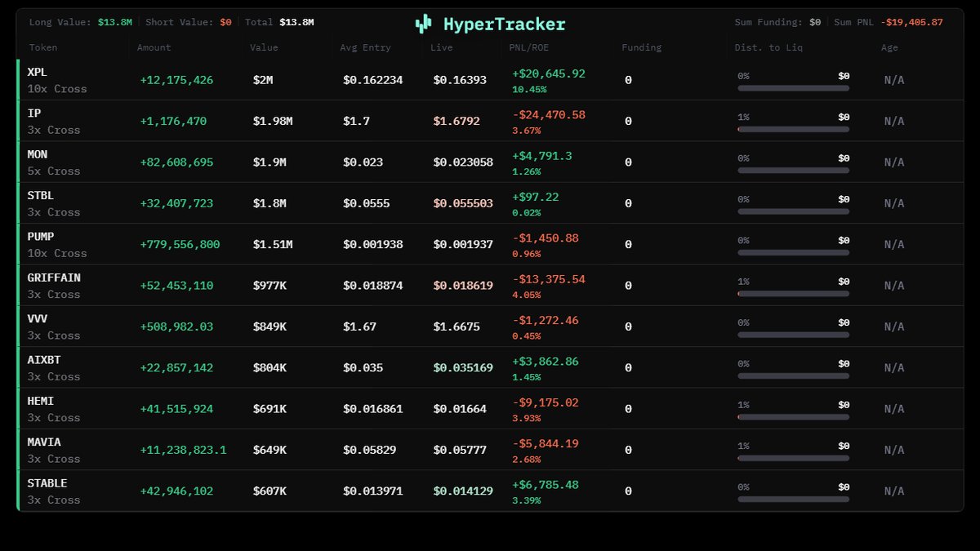Click the MAVIA value $649K

(x=269, y=450)
